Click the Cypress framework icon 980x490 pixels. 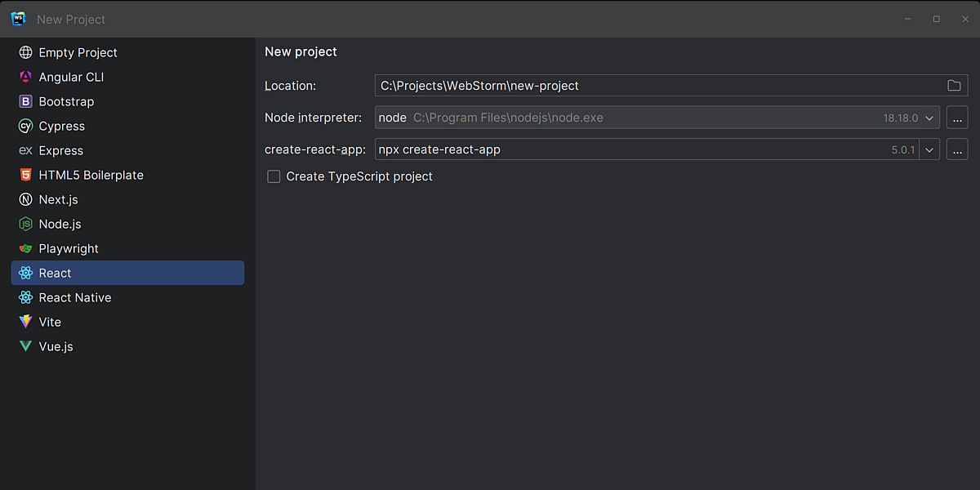coord(26,126)
